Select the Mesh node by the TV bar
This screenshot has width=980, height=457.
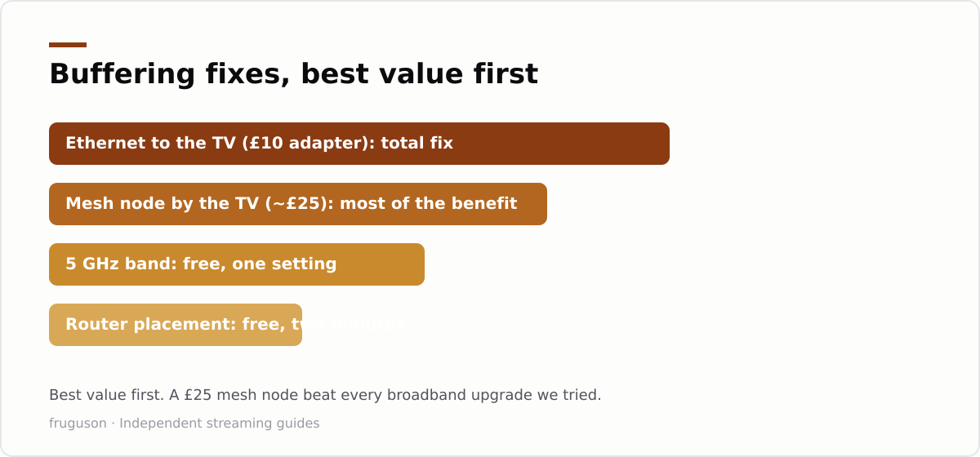coord(298,204)
